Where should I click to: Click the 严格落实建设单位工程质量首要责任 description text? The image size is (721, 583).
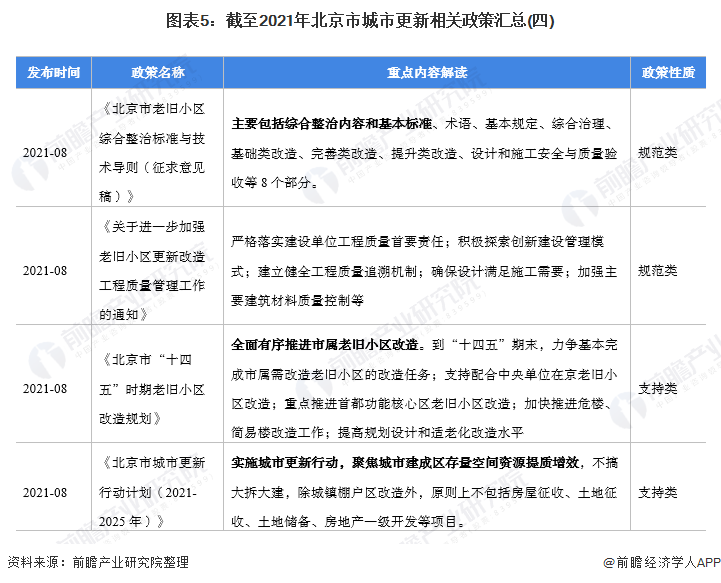[x=337, y=241]
